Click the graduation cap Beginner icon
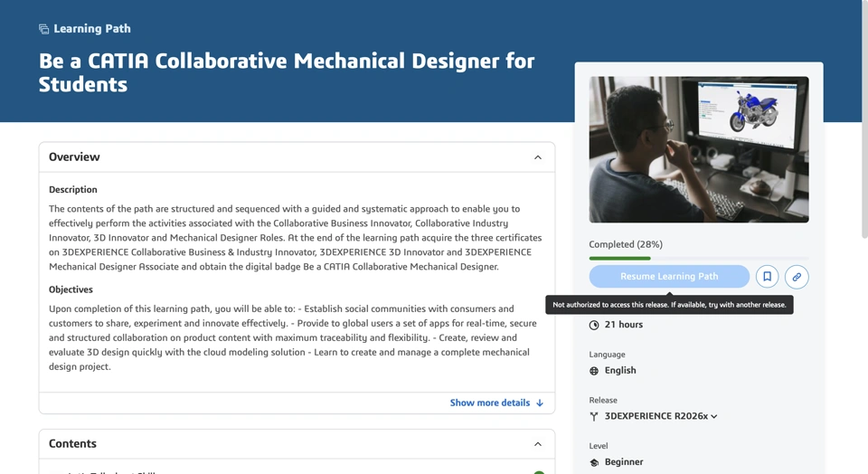This screenshot has width=868, height=474. [x=594, y=462]
